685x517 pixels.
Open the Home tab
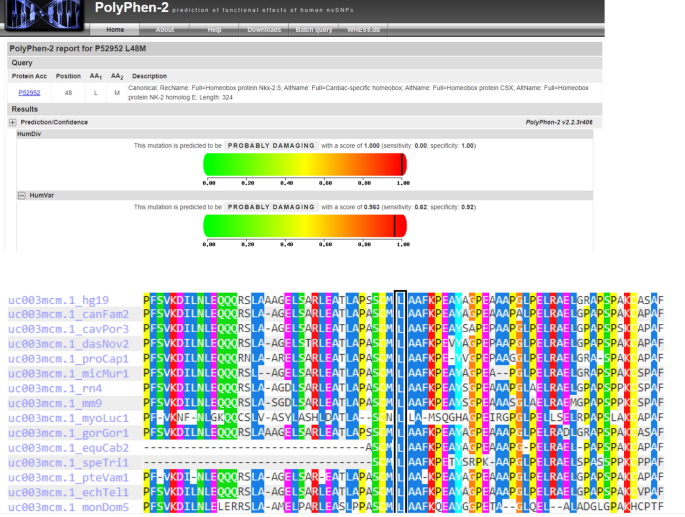(x=115, y=30)
